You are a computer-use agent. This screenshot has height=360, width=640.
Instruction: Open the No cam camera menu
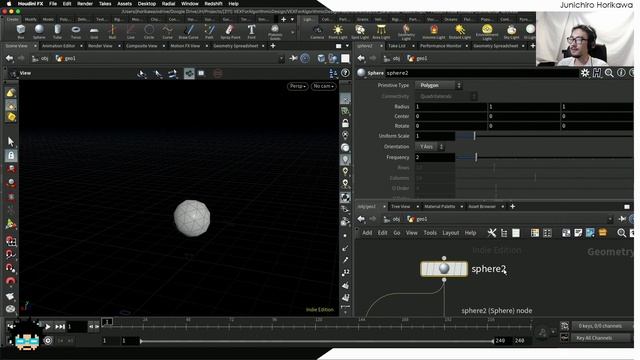click(323, 86)
